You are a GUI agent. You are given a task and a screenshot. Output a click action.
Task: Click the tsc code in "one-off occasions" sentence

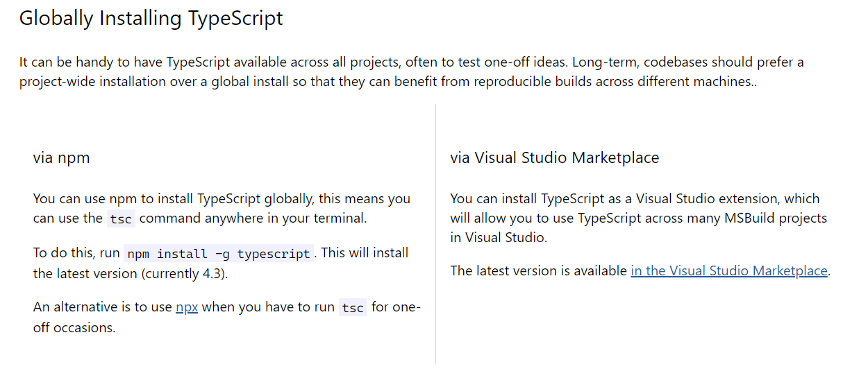pos(353,307)
